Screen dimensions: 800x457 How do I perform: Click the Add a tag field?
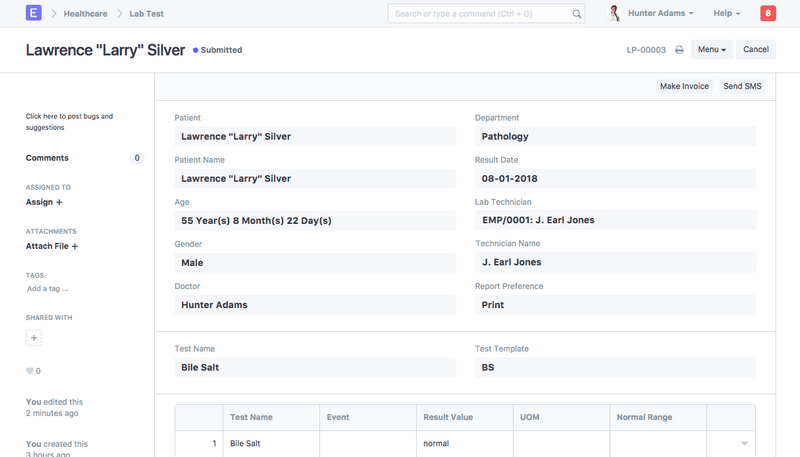(48, 289)
